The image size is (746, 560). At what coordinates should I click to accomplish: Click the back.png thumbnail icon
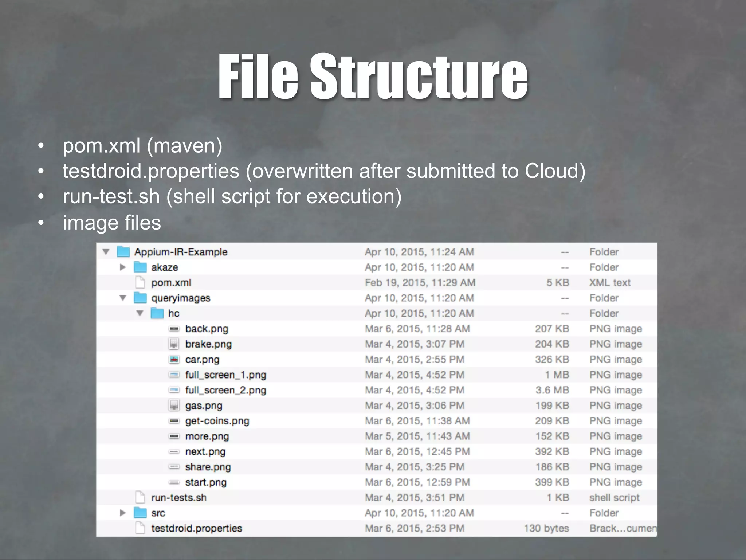(174, 329)
